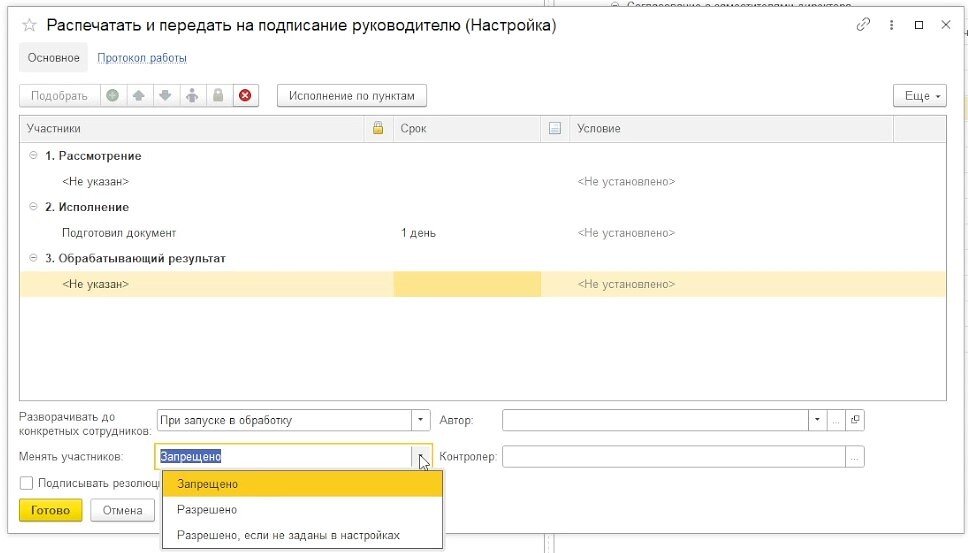Click the Не установлено condition for Подготовил документ
Image resolution: width=968 pixels, height=553 pixels.
click(626, 233)
